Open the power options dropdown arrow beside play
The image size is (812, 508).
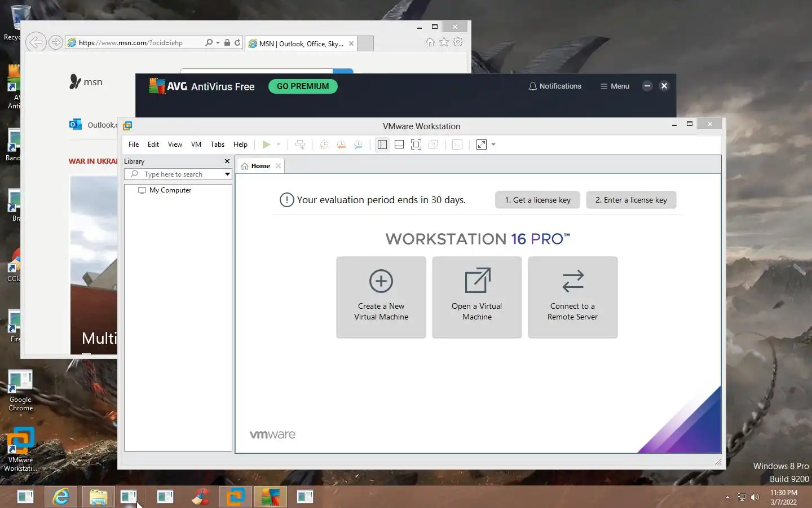tap(279, 144)
